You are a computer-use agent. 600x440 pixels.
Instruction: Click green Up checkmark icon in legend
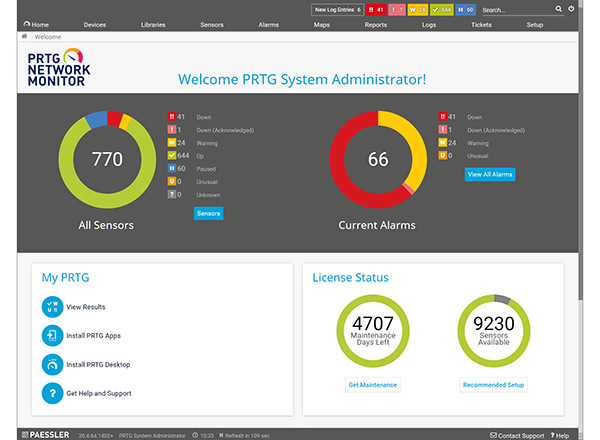[x=171, y=155]
